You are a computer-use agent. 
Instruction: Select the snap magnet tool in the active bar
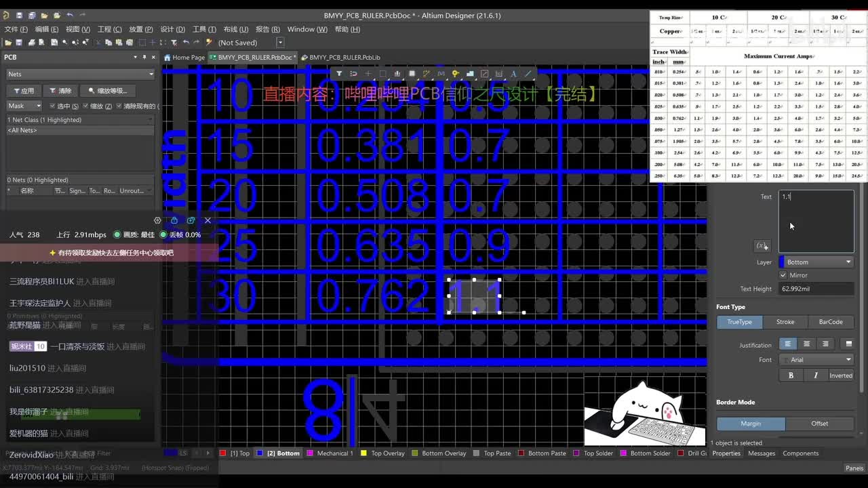pyautogui.click(x=353, y=73)
